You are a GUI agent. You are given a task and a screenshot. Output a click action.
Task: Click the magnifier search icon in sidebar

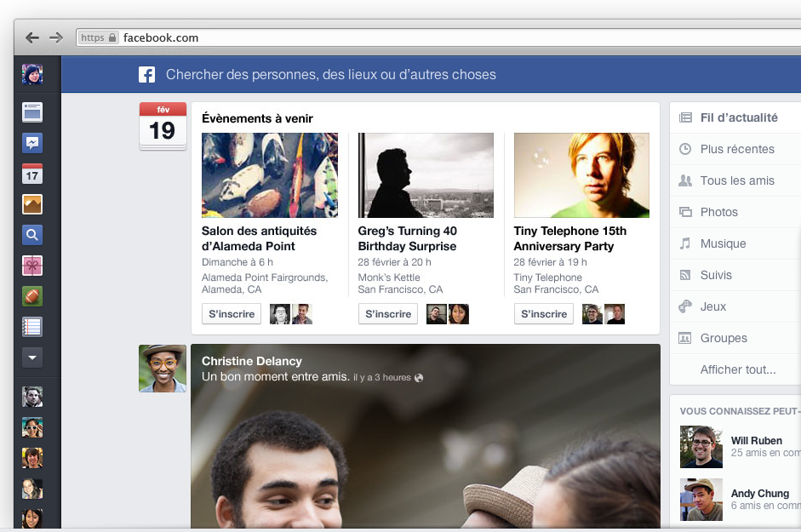[32, 235]
